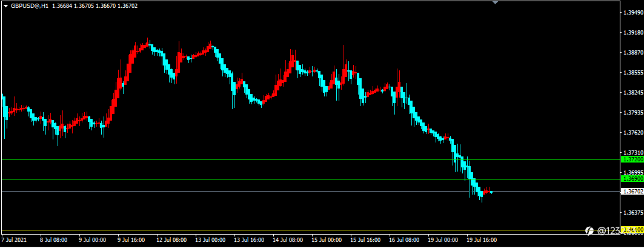Viewport: 644px width, 248px height.
Task: Click the 9 Jul 16:00 time label
Action: click(132, 240)
